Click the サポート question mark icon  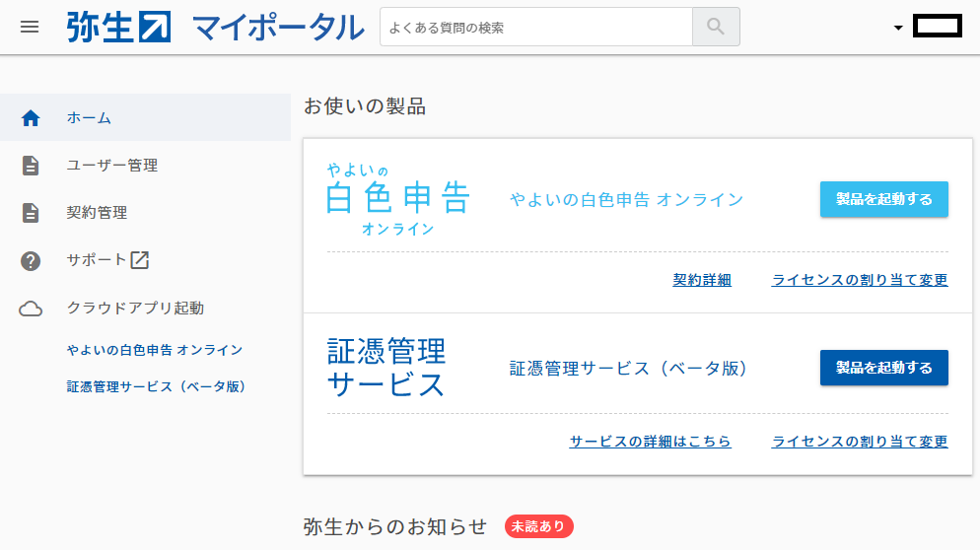[x=31, y=260]
